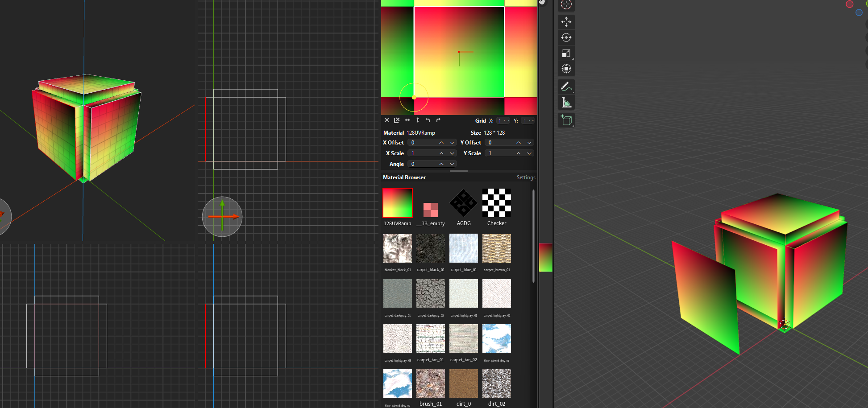Choose the carpet_blue_01 material

coord(464,248)
